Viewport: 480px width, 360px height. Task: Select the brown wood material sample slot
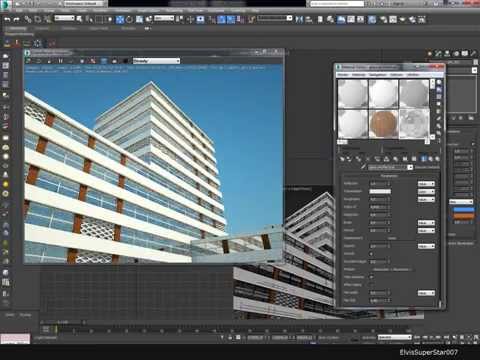click(383, 124)
